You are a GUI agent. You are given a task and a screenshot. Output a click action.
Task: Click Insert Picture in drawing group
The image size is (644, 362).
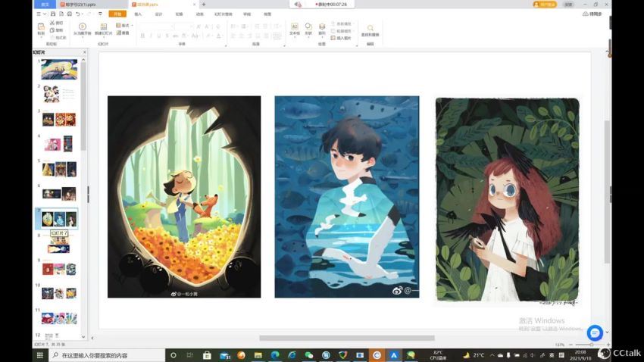pyautogui.click(x=341, y=38)
